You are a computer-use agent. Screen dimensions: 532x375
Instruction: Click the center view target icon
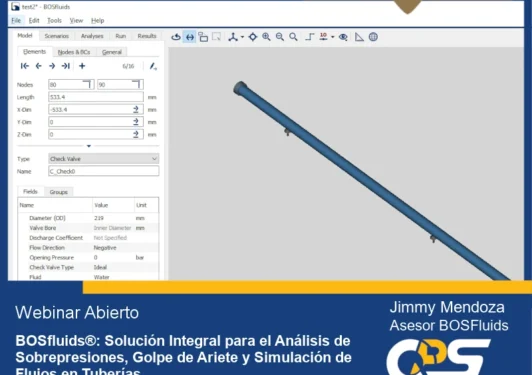[253, 37]
